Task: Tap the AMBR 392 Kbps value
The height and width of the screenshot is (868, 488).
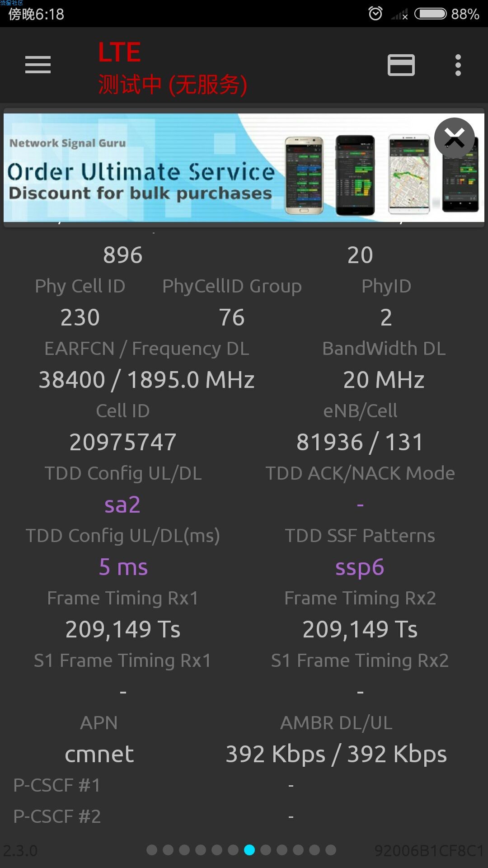Action: click(x=336, y=755)
